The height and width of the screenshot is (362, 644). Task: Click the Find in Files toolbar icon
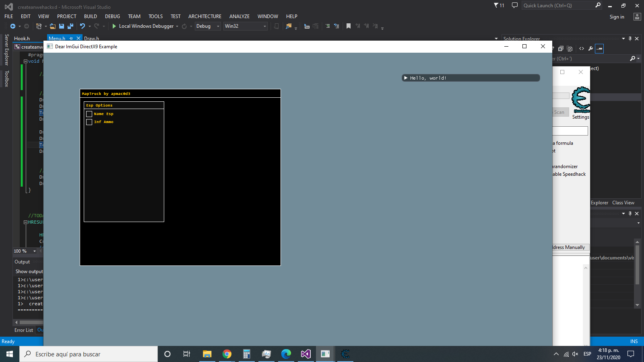[289, 26]
